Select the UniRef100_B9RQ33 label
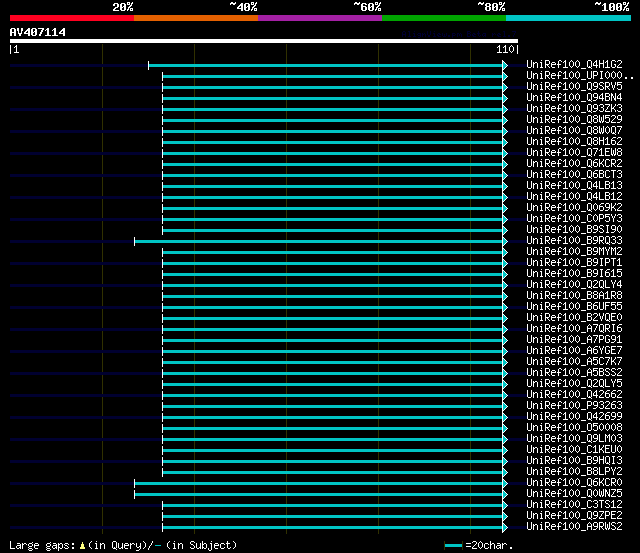 pos(574,241)
